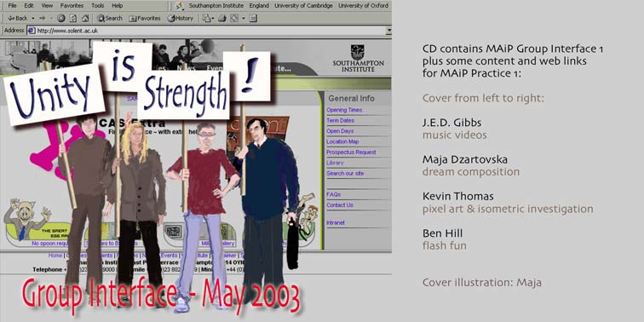Expand the address bar dropdown arrow
The image size is (644, 322).
pyautogui.click(x=388, y=31)
